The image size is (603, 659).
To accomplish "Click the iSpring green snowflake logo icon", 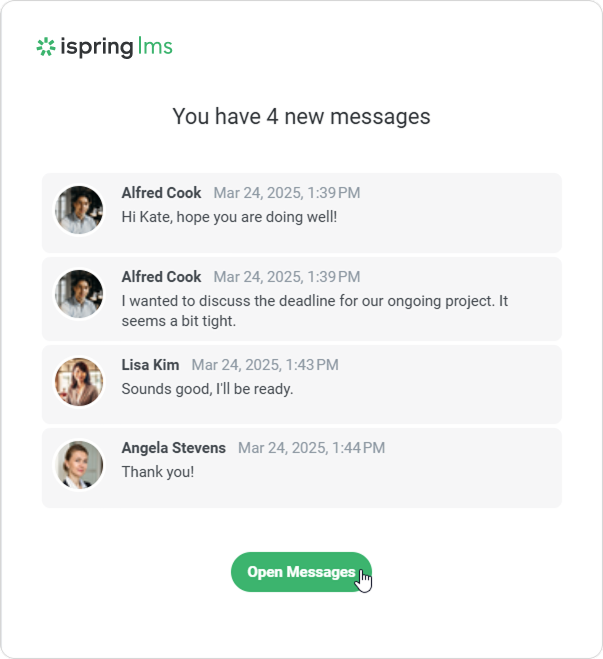I will pyautogui.click(x=45, y=47).
